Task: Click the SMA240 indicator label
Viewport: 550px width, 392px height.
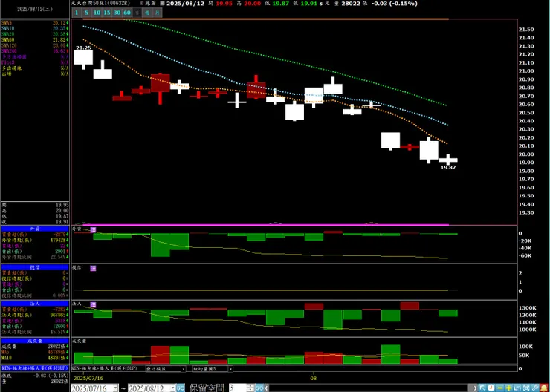Action: click(9, 51)
